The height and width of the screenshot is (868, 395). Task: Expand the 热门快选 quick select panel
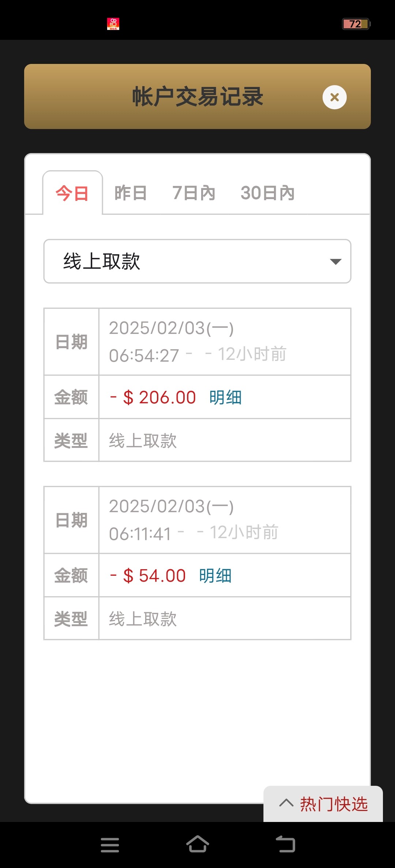coord(334,804)
